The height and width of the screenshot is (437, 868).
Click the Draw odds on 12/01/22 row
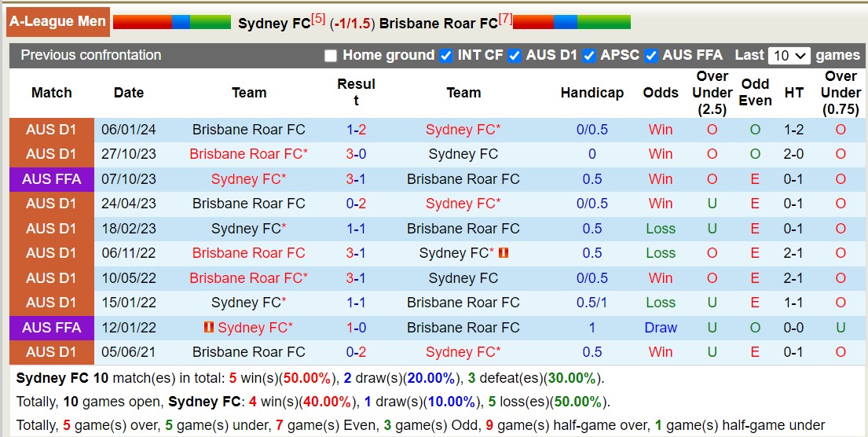point(661,327)
